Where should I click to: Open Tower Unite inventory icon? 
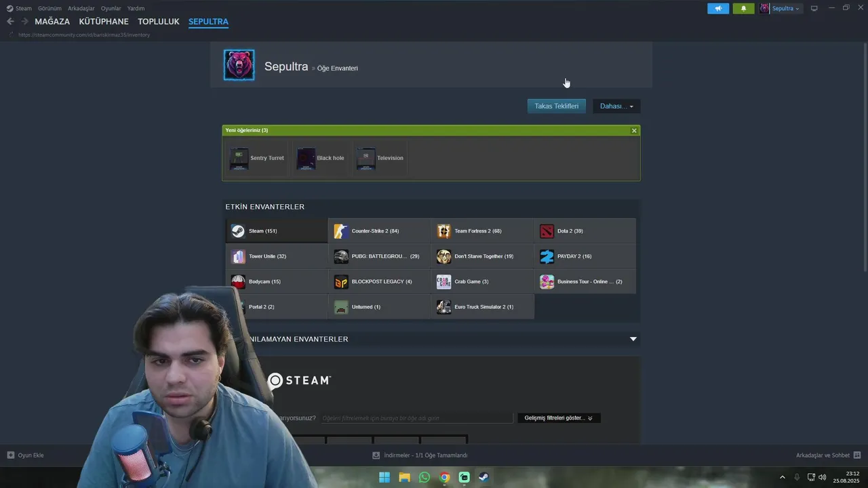point(238,256)
